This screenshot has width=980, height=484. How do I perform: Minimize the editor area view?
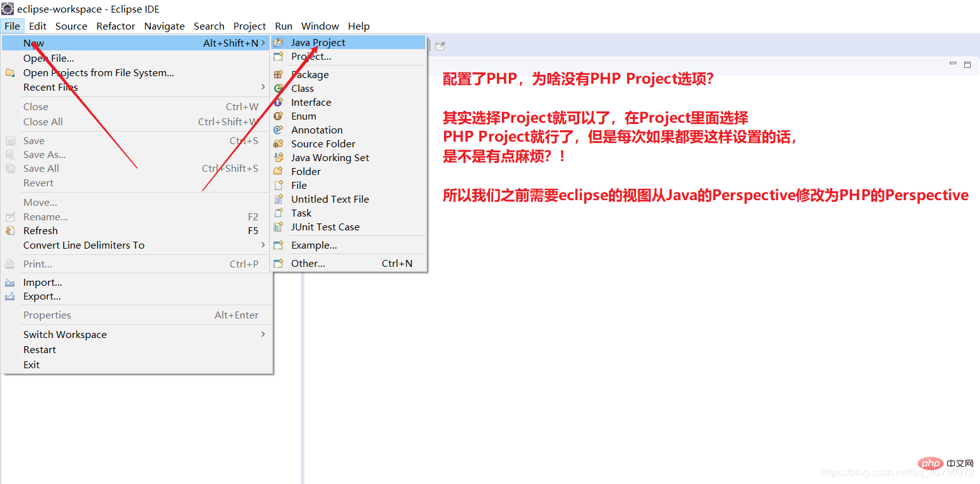[x=953, y=64]
